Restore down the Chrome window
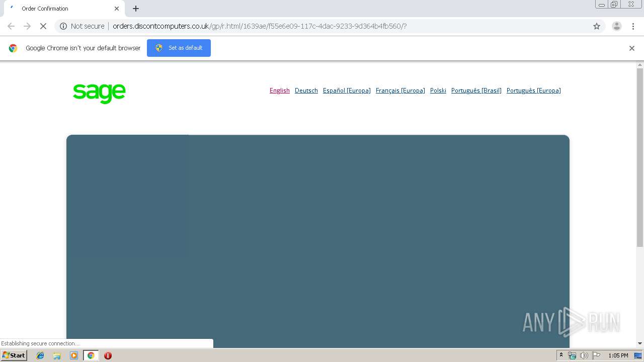644x362 pixels. coord(614,5)
